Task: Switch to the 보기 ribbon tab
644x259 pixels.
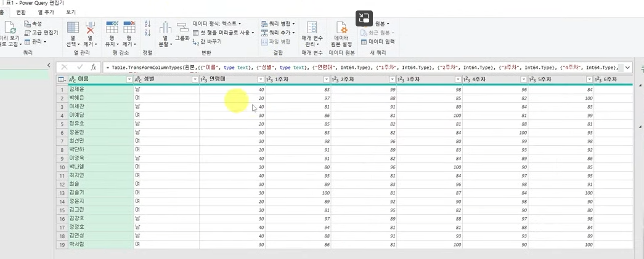Action: pos(71,12)
